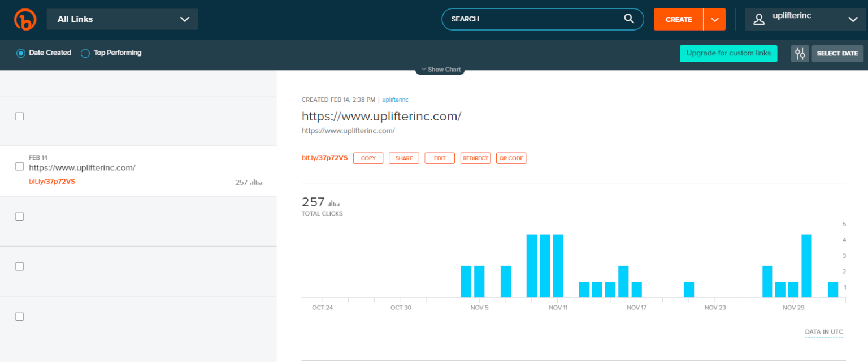Click the Redirect button

[x=475, y=158]
